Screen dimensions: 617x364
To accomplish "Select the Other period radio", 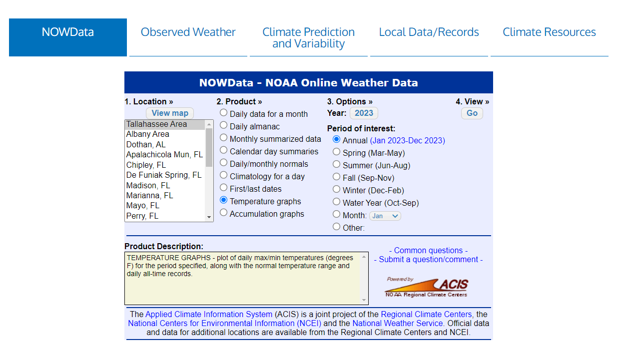I will (336, 227).
